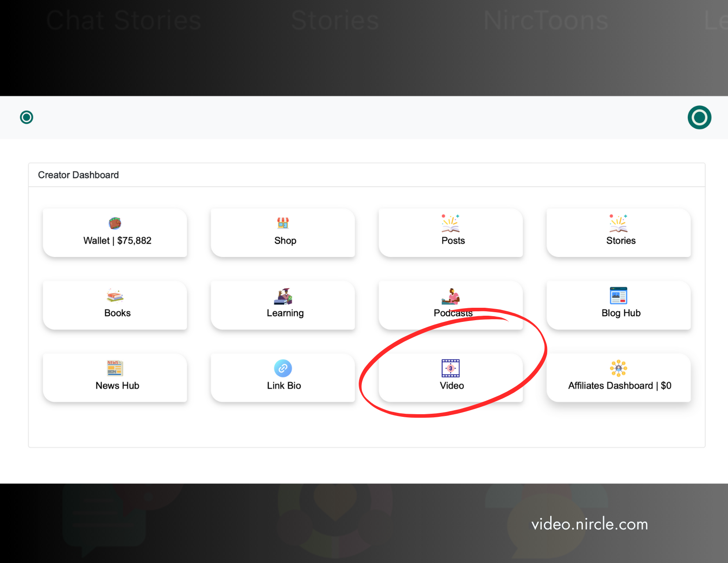
Task: Click the video.nircle.com address text
Action: (589, 524)
